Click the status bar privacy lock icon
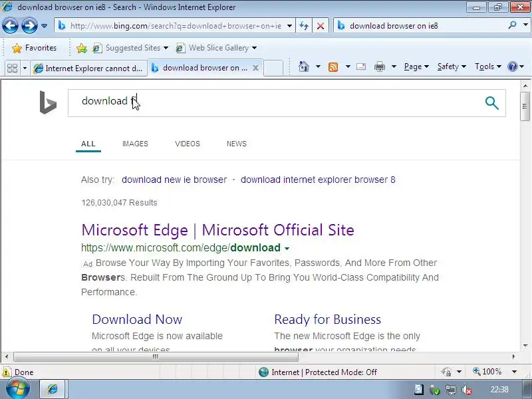Viewport: 532px width, 399px height. click(x=446, y=372)
